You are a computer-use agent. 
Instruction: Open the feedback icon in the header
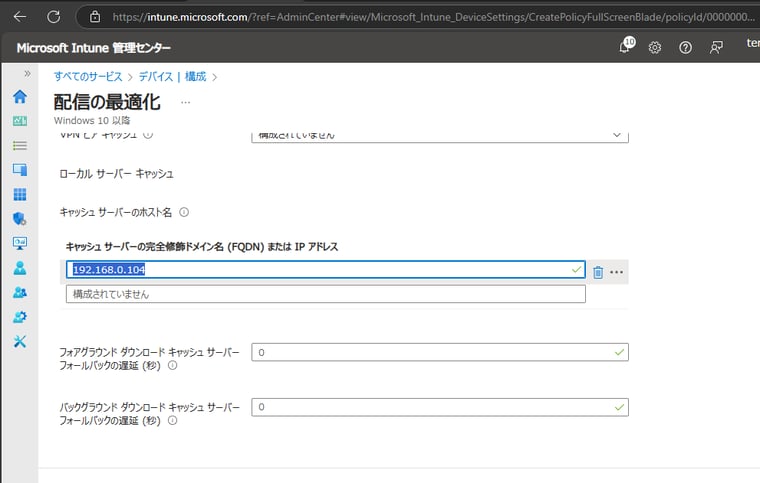pyautogui.click(x=716, y=47)
